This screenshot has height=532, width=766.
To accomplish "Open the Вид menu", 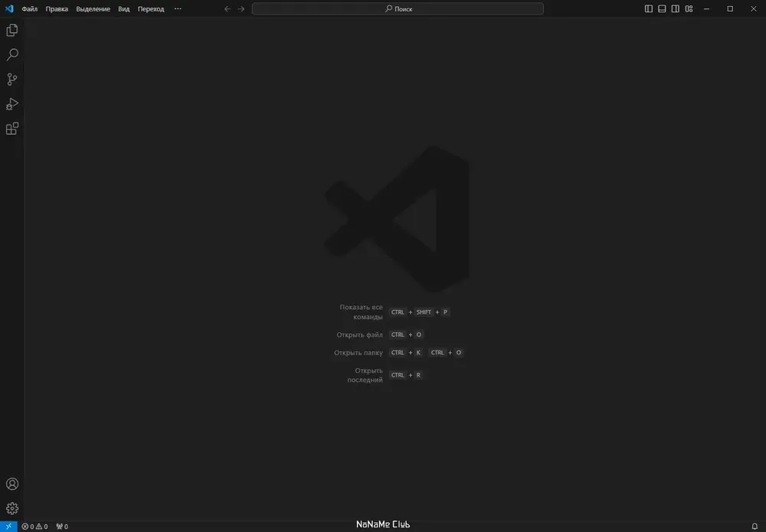I will tap(123, 8).
